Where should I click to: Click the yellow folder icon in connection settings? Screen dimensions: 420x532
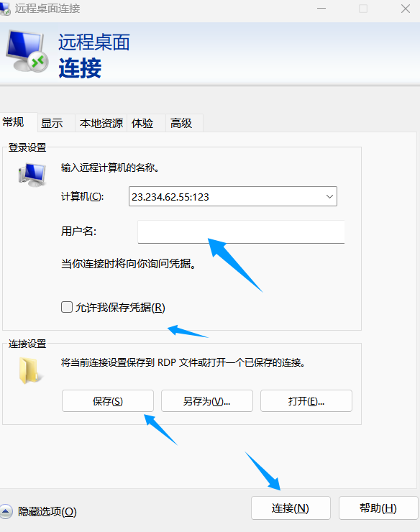click(31, 370)
